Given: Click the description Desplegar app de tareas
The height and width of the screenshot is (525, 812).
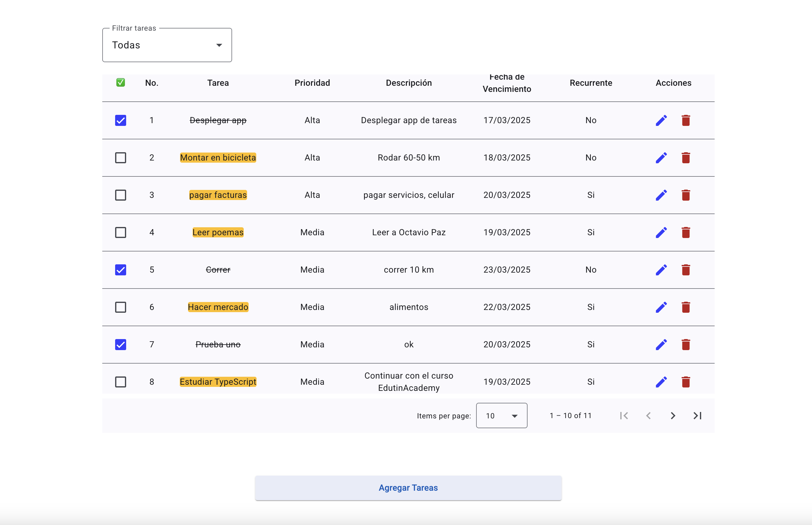Looking at the screenshot, I should [408, 120].
